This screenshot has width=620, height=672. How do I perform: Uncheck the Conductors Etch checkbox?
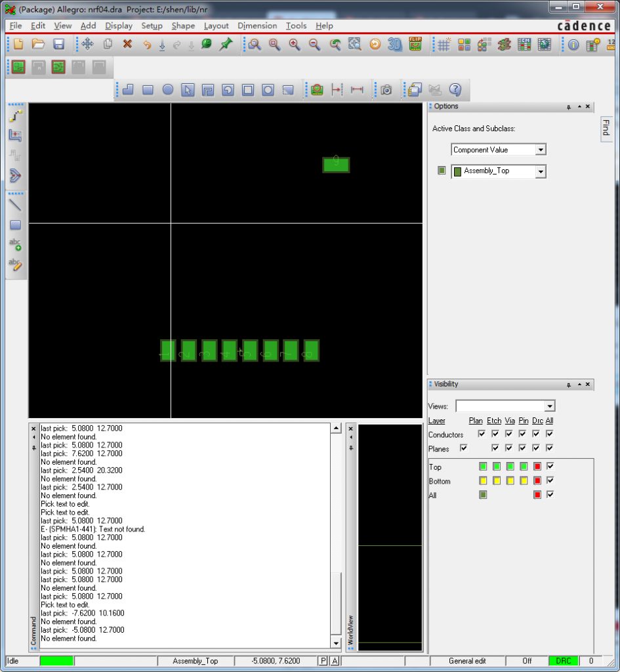tap(495, 434)
